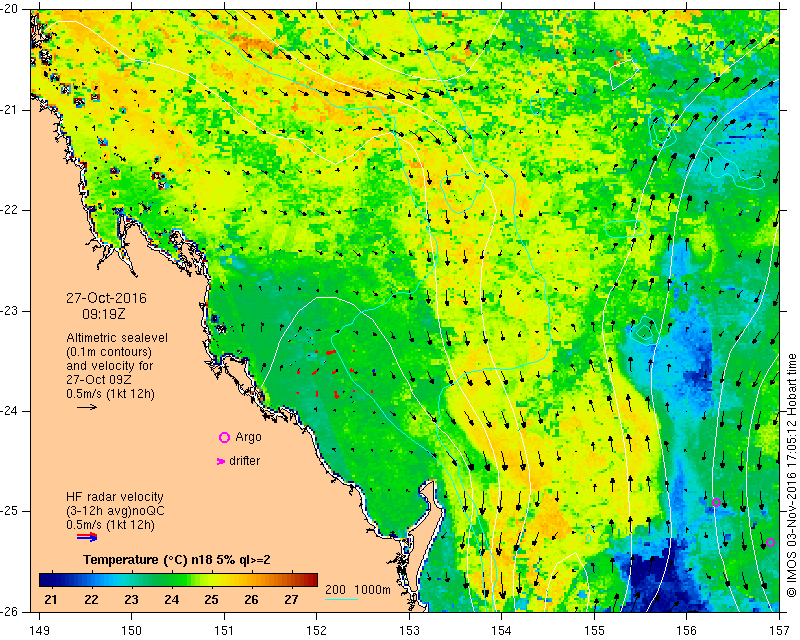The image size is (800, 640).
Task: Click the longitude axis label '150'
Action: [131, 631]
